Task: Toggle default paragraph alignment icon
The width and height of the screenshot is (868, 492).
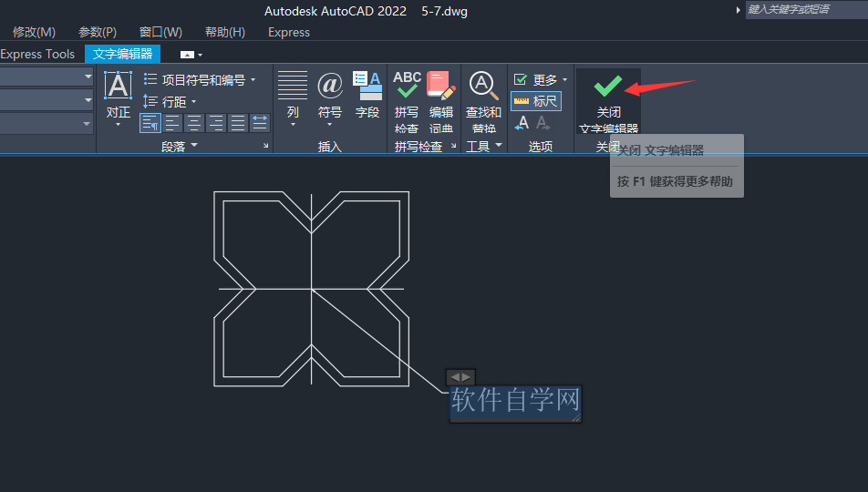Action: point(150,123)
